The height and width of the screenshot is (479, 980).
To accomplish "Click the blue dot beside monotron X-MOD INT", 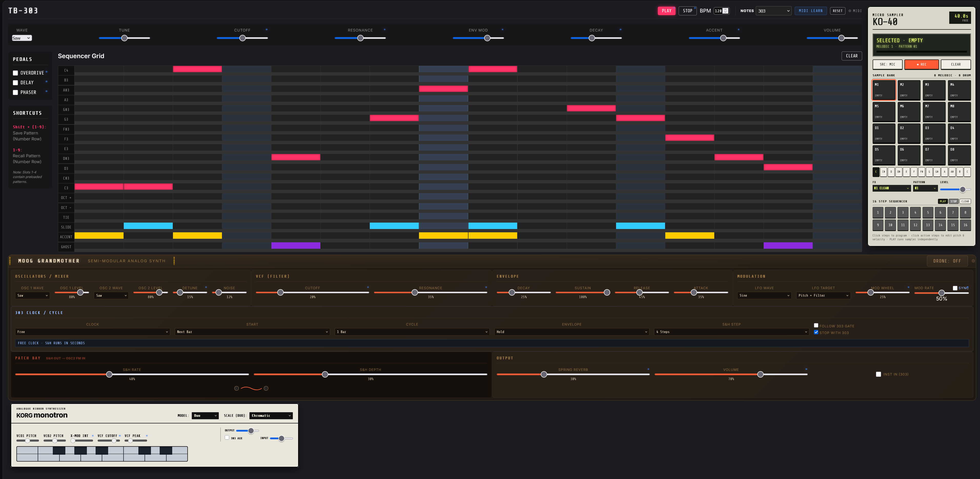I will point(93,436).
